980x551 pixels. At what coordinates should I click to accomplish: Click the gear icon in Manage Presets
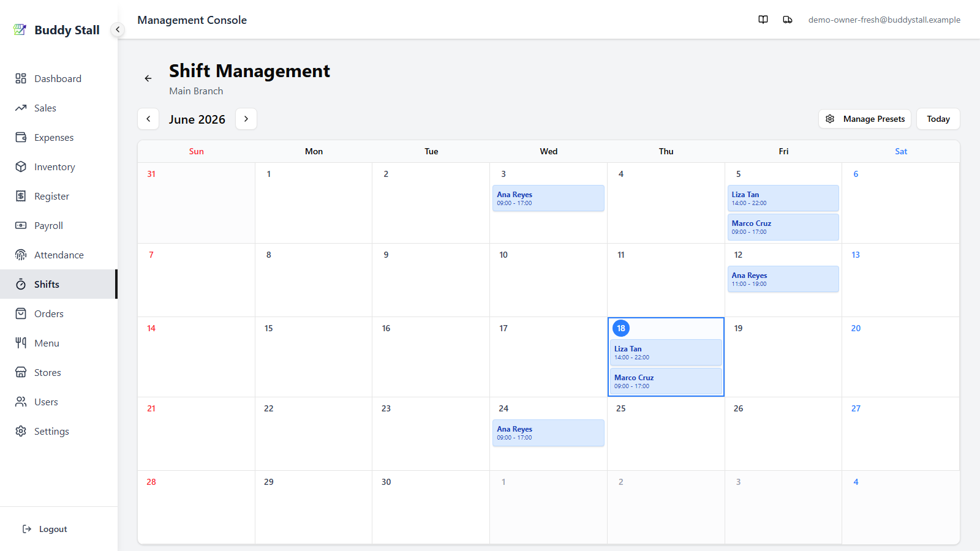[x=830, y=119]
